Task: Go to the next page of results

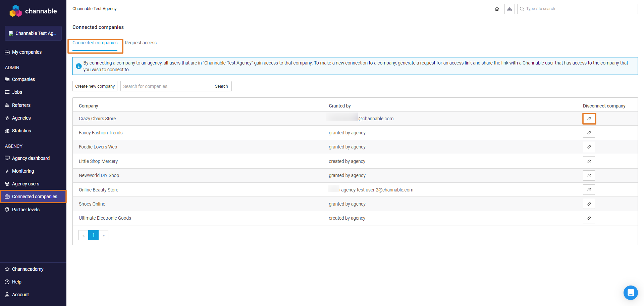Action: (x=103, y=235)
